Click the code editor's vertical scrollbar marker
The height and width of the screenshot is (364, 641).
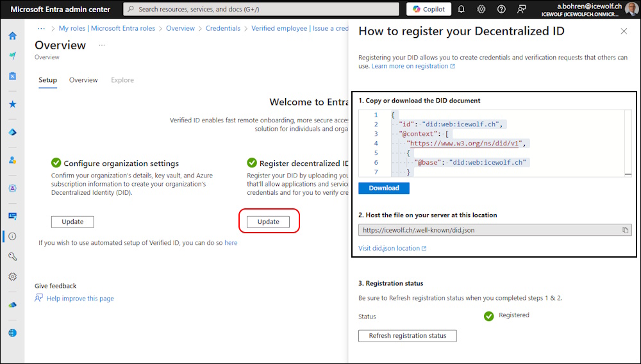tap(628, 174)
